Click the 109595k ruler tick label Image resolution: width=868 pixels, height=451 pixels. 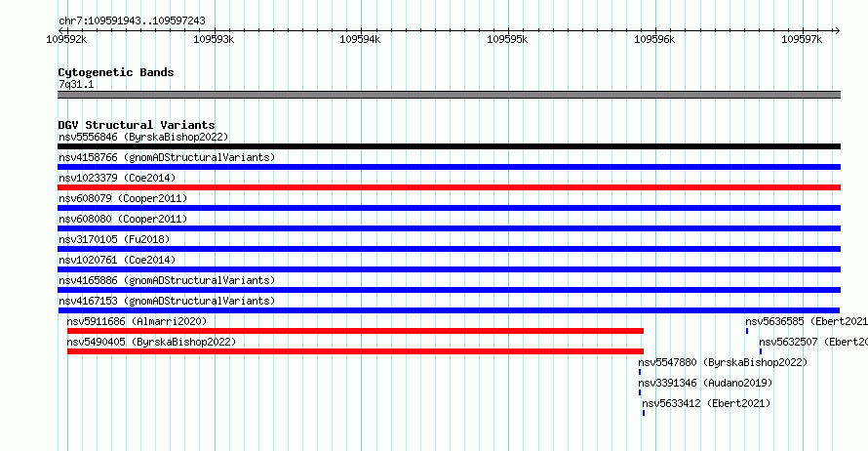[x=507, y=39]
